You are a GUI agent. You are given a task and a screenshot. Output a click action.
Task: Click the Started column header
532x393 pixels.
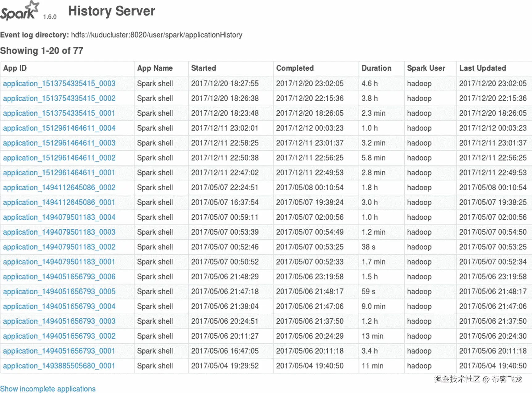[204, 68]
